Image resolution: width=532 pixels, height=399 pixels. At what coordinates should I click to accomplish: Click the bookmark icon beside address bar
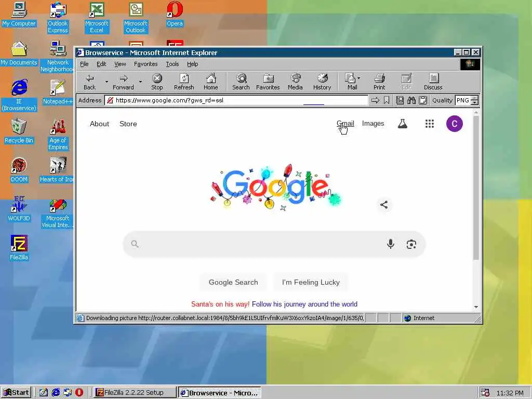[387, 100]
